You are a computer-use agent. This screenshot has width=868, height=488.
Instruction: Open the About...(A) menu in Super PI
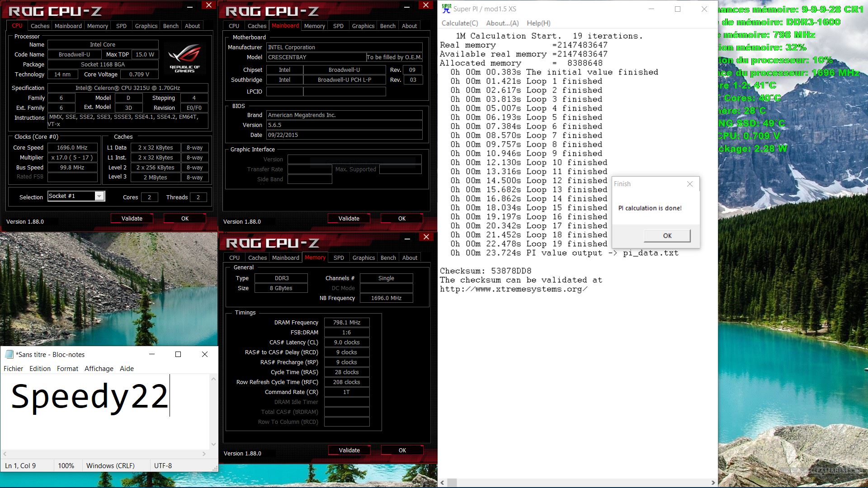[x=502, y=23]
